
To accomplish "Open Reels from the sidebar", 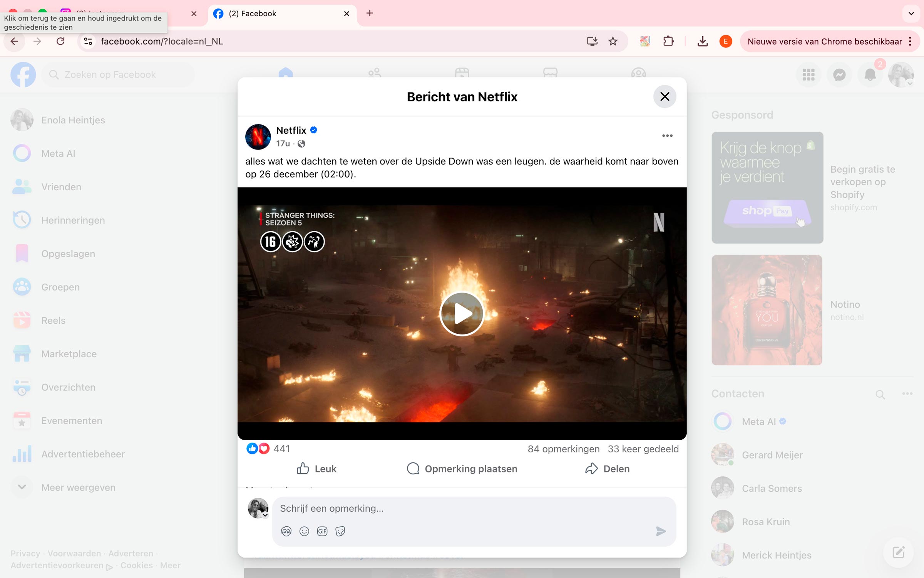I will (54, 320).
